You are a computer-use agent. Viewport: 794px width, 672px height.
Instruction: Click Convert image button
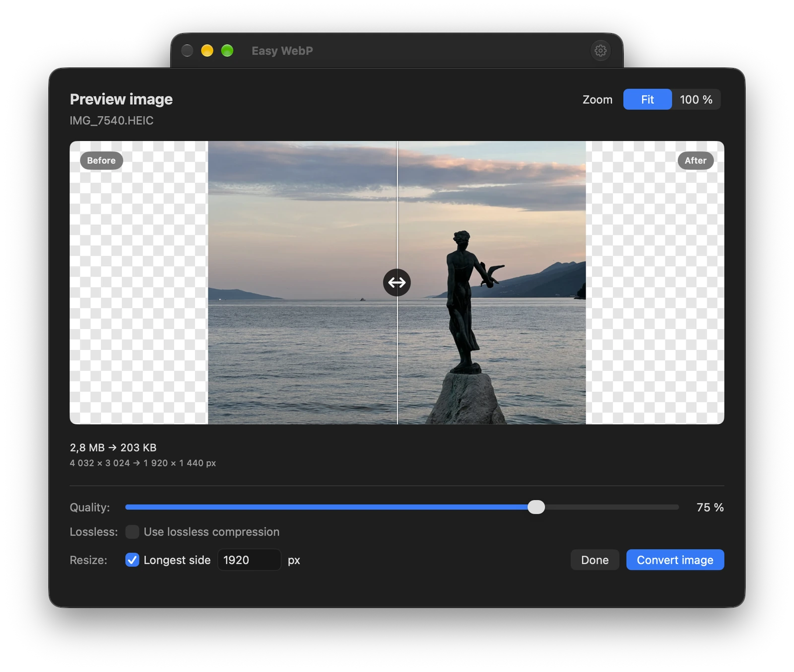coord(675,560)
